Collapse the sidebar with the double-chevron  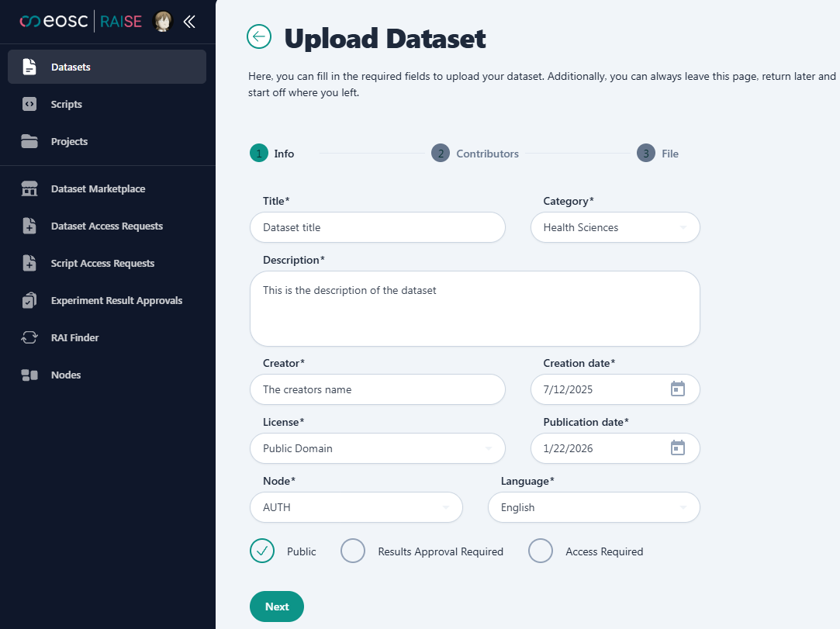click(189, 22)
